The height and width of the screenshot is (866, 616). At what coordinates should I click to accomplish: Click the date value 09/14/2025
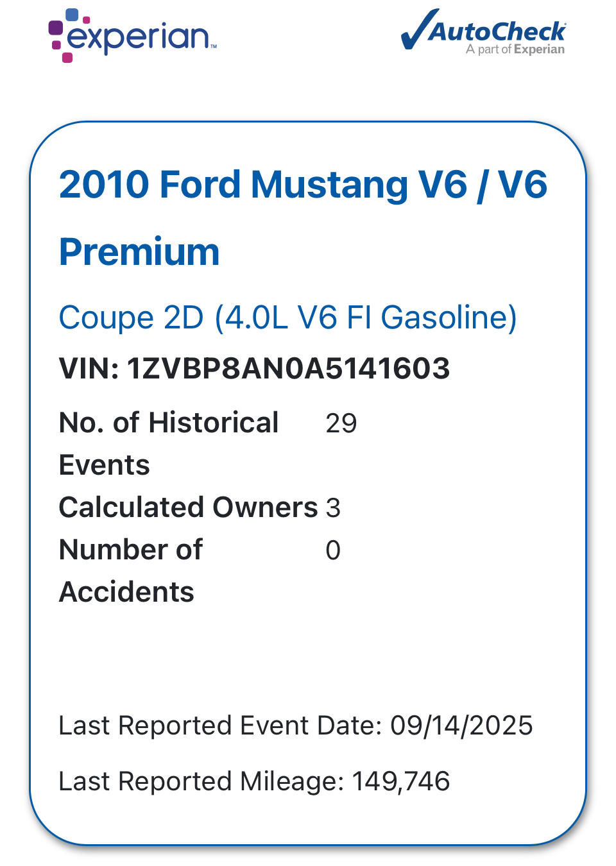tap(461, 726)
